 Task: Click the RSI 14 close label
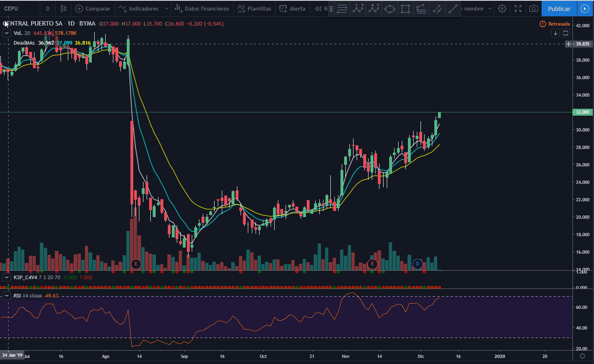[x=28, y=296]
